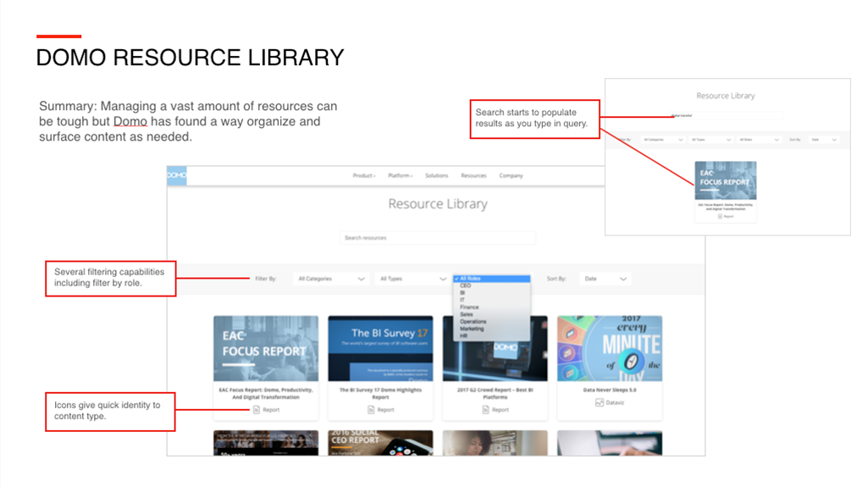The height and width of the screenshot is (487, 868).
Task: Click the Report icon under G2 Crowd Report
Action: [x=485, y=410]
